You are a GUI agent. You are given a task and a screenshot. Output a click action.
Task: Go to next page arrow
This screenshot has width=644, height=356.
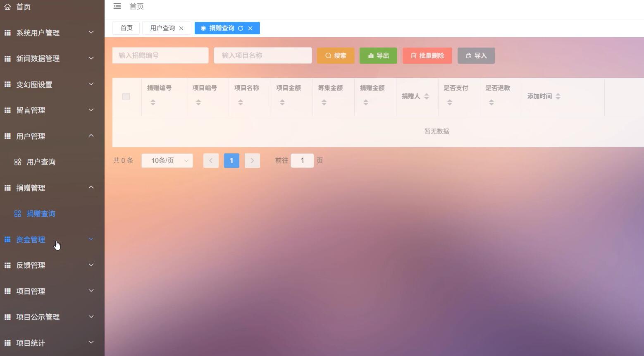point(252,161)
